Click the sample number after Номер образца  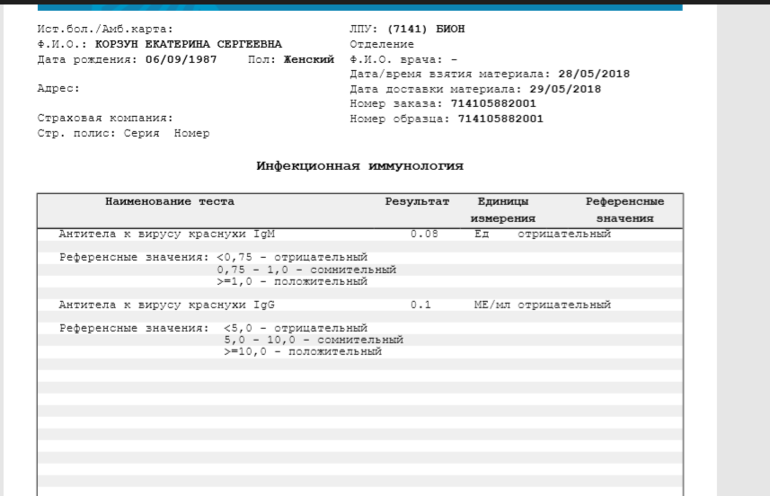(500, 119)
